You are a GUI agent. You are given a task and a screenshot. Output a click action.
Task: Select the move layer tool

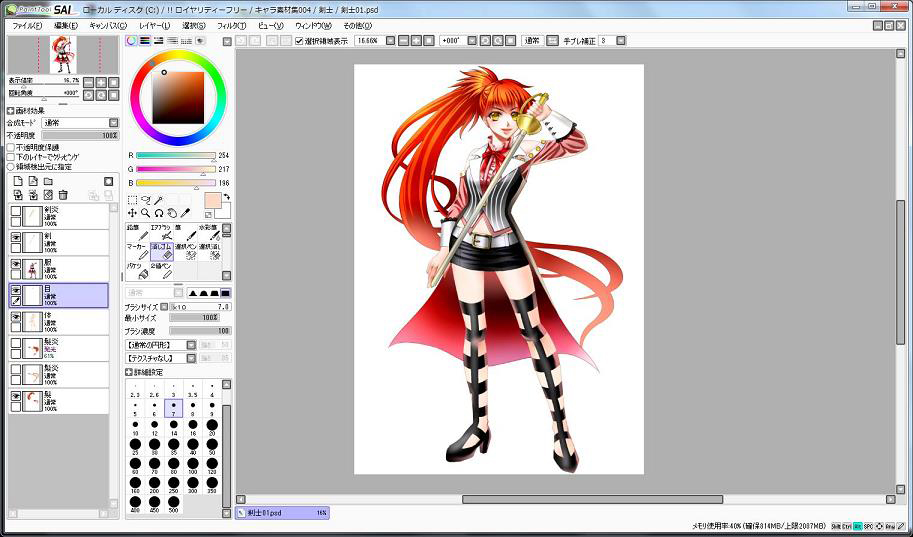click(x=132, y=213)
